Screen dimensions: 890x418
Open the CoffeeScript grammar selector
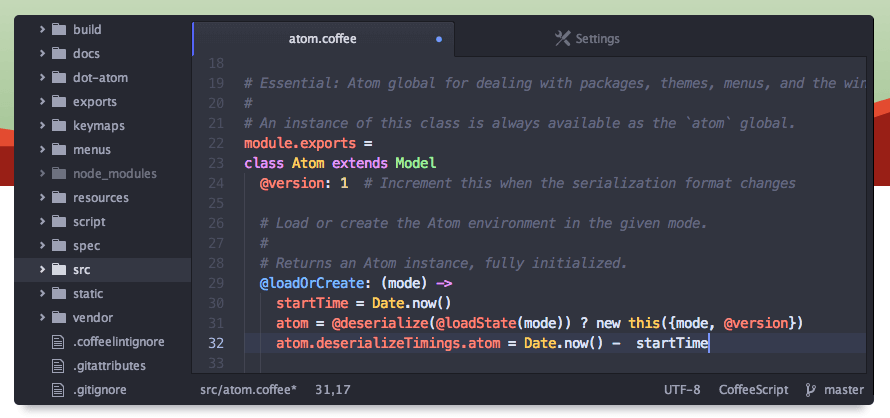pyautogui.click(x=753, y=390)
